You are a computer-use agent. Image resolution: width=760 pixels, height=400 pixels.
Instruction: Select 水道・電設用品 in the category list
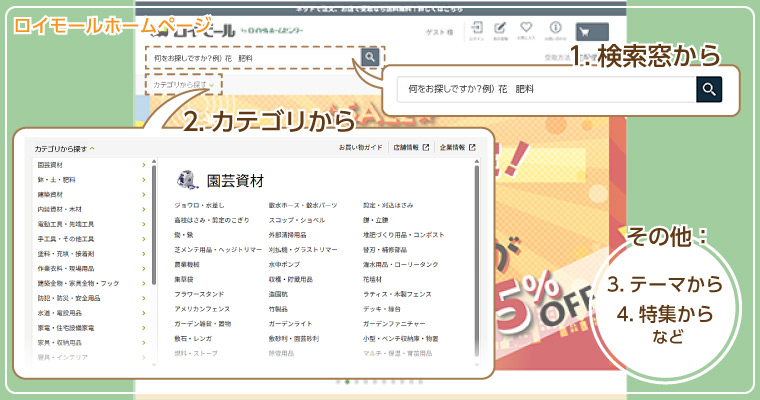[60, 313]
